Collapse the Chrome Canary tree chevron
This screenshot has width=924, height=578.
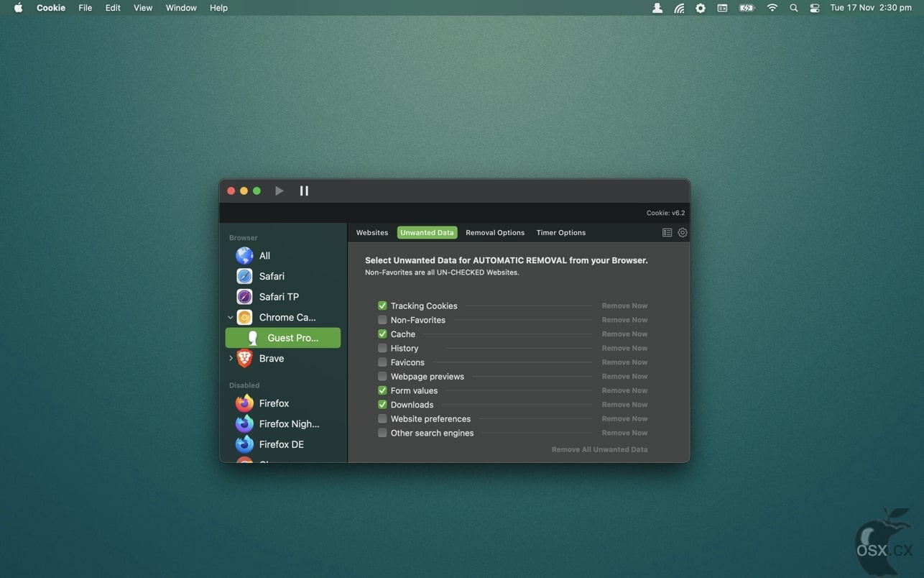231,317
